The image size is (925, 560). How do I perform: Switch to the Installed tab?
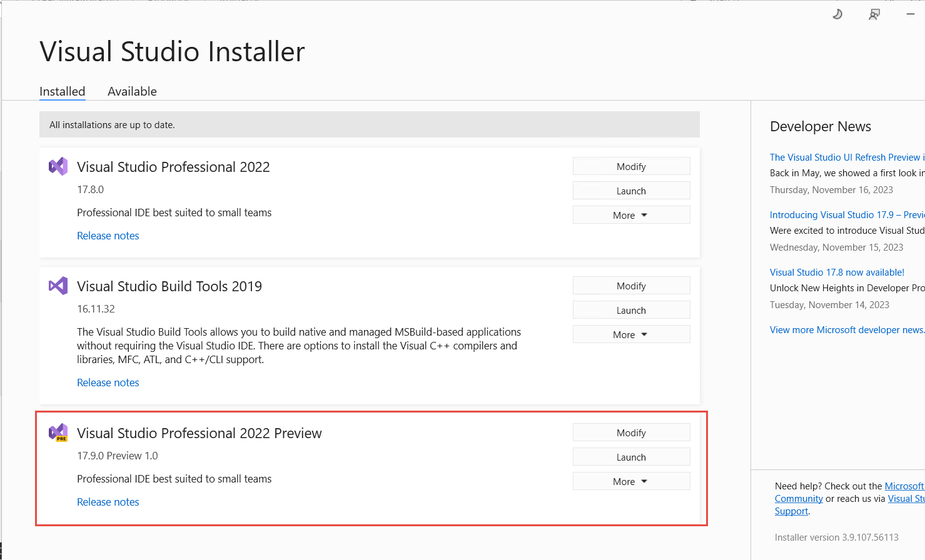(x=63, y=91)
